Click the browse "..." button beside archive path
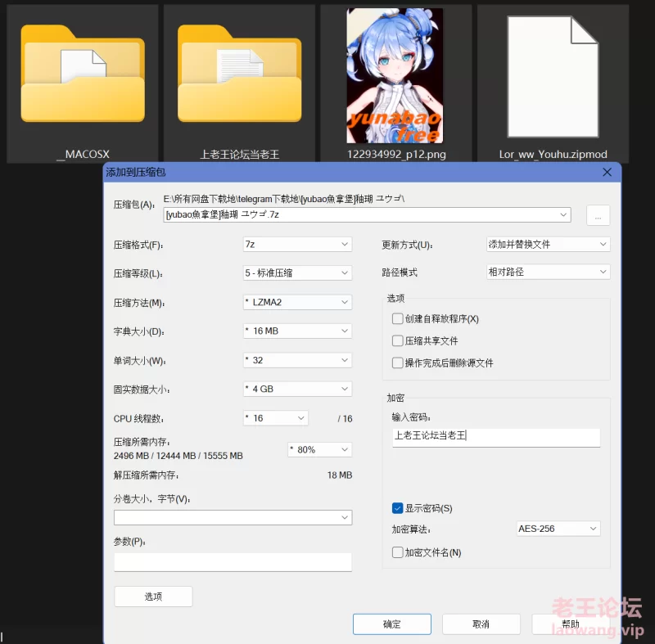Viewport: 655px width, 644px height. click(x=599, y=215)
